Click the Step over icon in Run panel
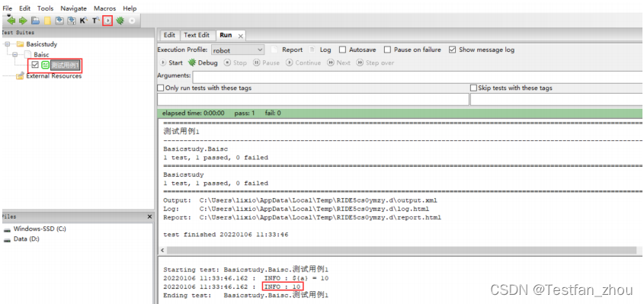644x304 pixels. (360, 62)
